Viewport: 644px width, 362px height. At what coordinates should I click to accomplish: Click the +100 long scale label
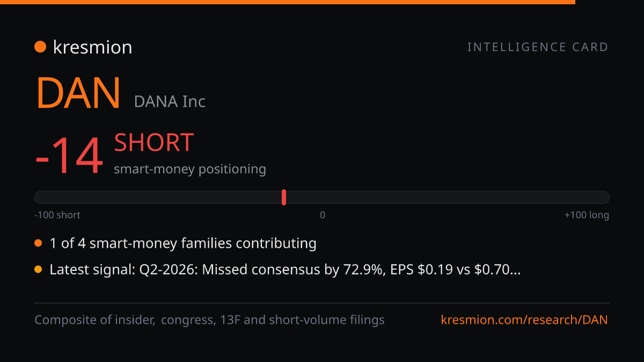[x=587, y=215]
